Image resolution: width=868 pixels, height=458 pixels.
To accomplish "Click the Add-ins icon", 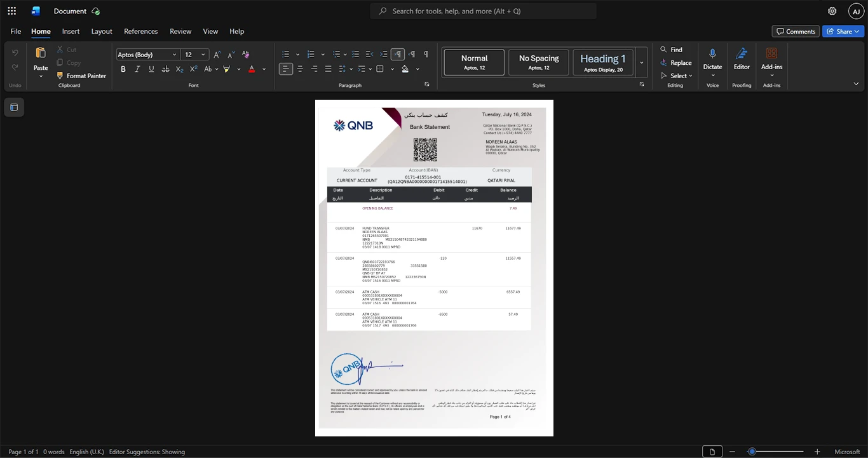I will [771, 53].
